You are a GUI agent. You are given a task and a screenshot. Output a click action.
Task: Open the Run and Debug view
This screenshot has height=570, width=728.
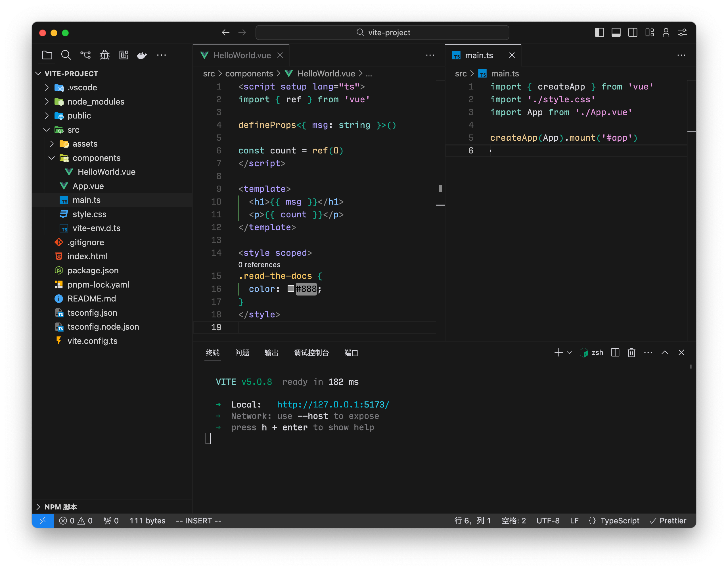104,55
